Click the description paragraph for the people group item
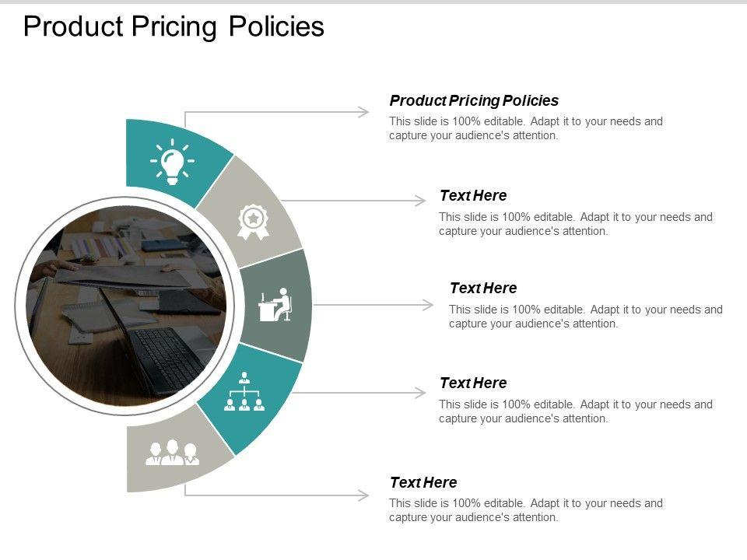Image resolution: width=747 pixels, height=560 pixels. (x=525, y=510)
